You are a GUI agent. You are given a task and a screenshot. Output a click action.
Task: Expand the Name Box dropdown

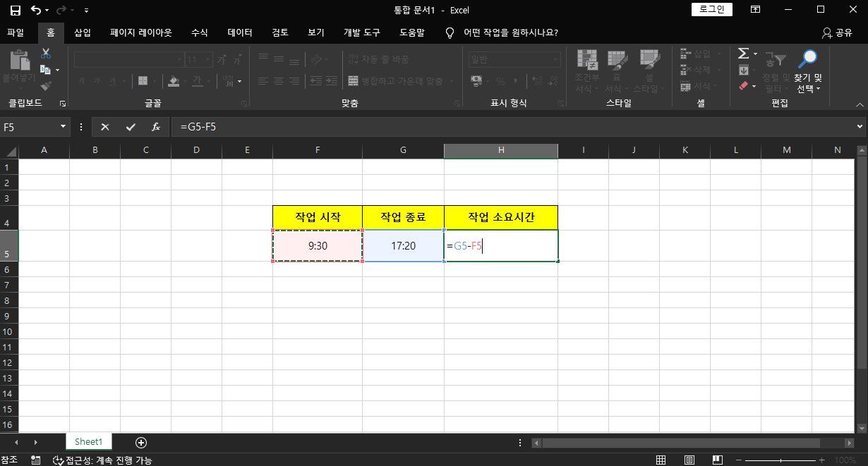point(64,127)
